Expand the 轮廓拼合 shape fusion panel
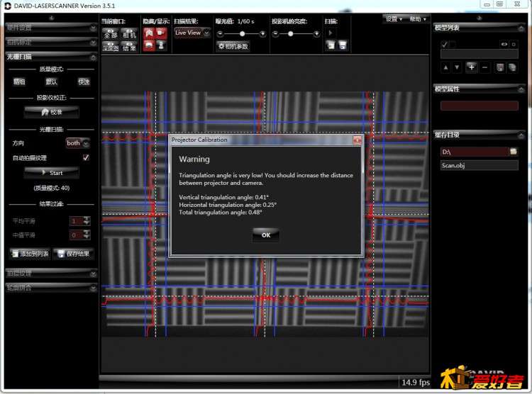The height and width of the screenshot is (394, 532). (51, 288)
